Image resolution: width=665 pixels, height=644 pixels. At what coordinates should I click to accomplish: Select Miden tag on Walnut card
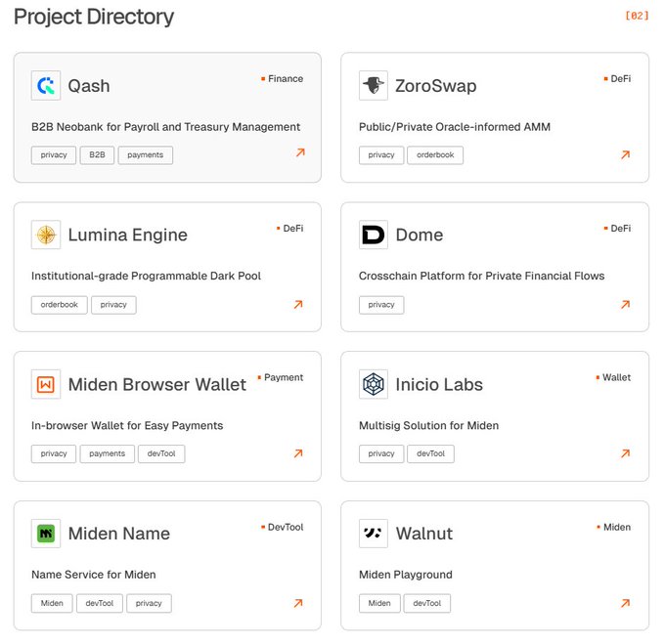(379, 603)
